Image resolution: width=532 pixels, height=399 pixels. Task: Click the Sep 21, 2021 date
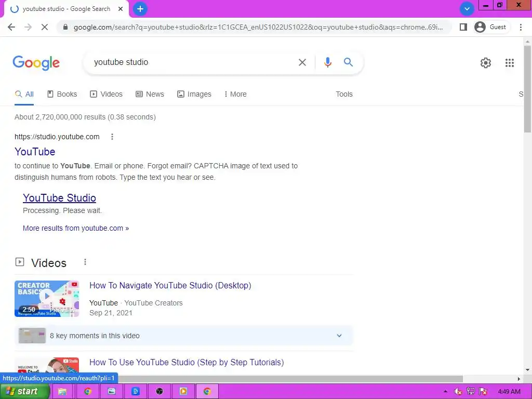point(111,313)
